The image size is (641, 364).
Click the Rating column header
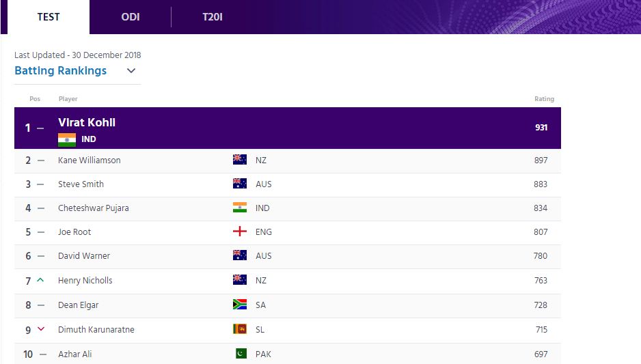(x=544, y=99)
